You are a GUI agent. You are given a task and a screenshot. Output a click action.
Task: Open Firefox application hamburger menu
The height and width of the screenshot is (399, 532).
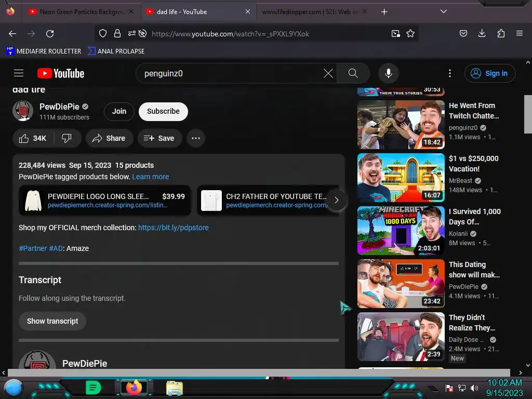pos(520,34)
